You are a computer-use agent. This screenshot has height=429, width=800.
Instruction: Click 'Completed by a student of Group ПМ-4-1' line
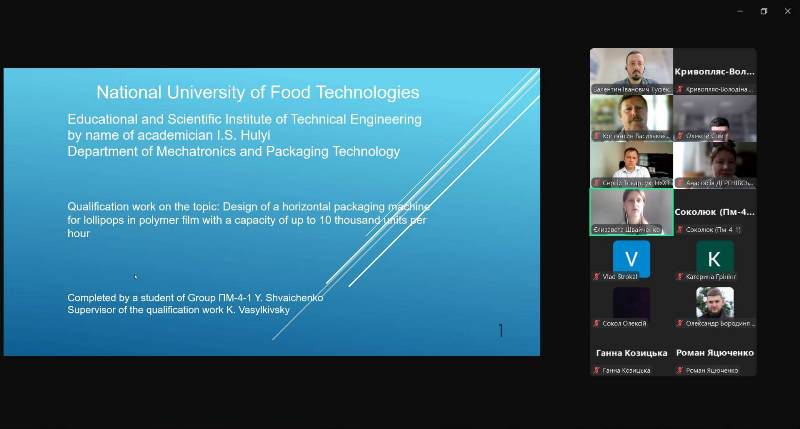point(195,297)
